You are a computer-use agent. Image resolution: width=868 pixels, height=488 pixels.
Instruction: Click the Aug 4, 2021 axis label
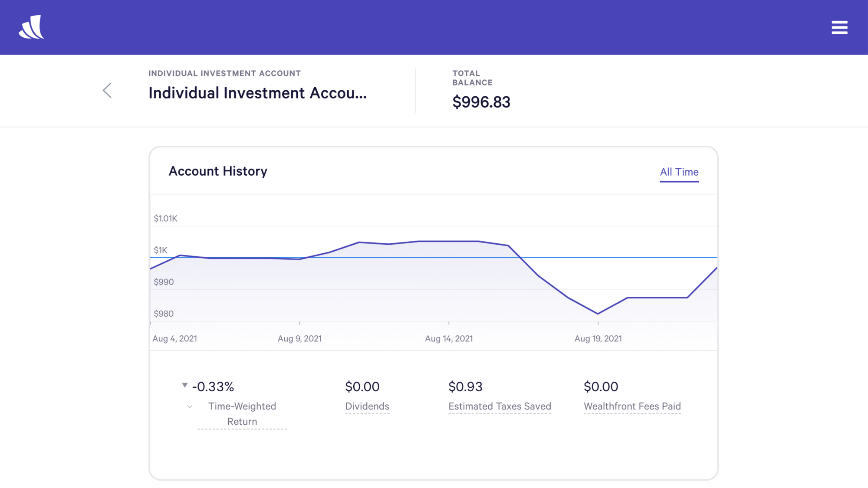pyautogui.click(x=174, y=339)
